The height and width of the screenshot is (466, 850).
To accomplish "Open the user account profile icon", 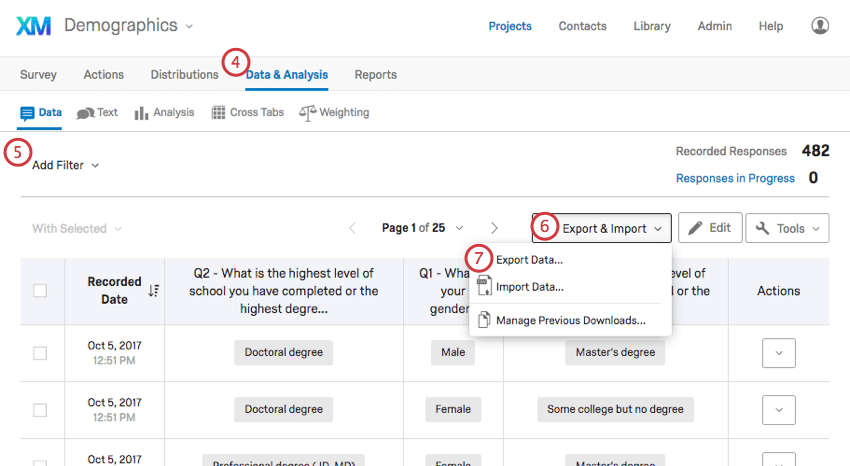I will [x=820, y=26].
